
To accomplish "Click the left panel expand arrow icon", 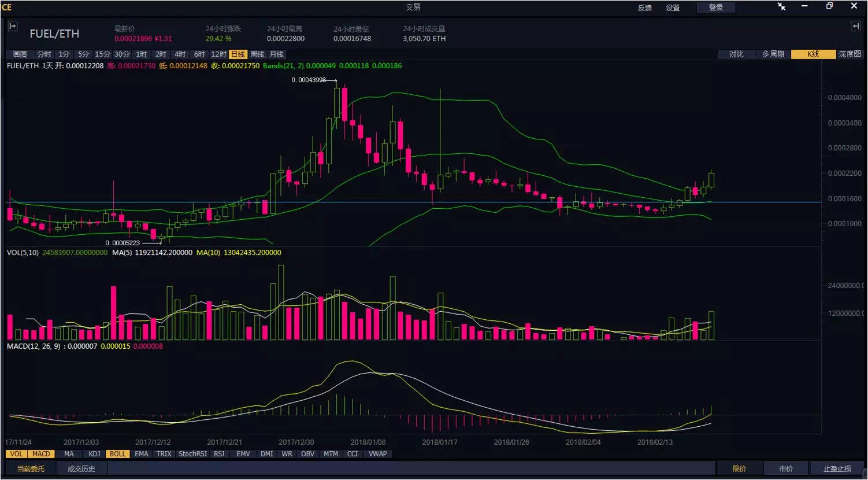I will (13, 26).
